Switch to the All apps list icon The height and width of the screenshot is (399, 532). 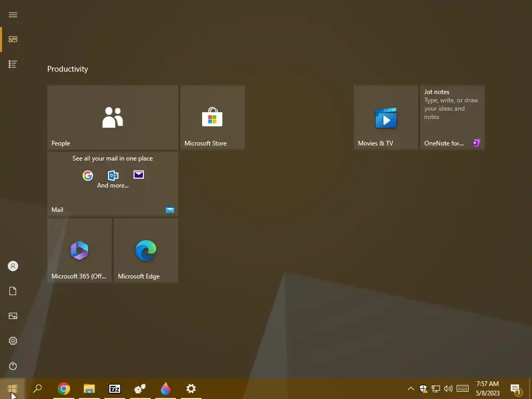pos(13,64)
